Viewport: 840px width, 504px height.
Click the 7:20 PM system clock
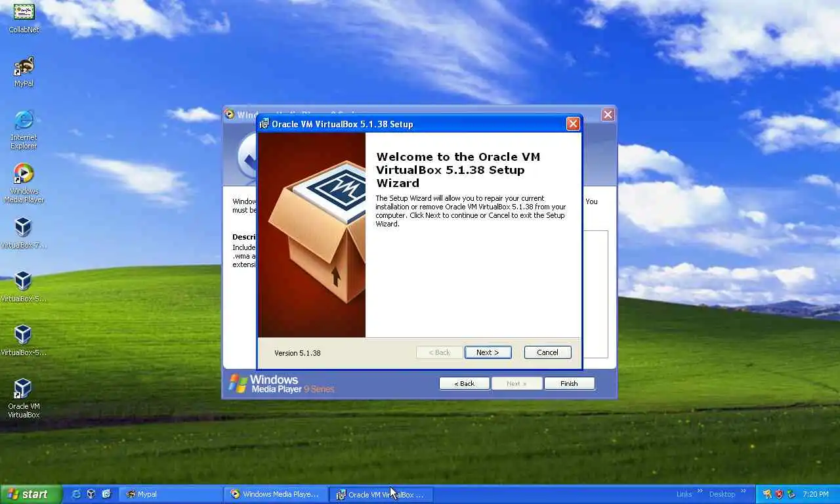pos(816,494)
